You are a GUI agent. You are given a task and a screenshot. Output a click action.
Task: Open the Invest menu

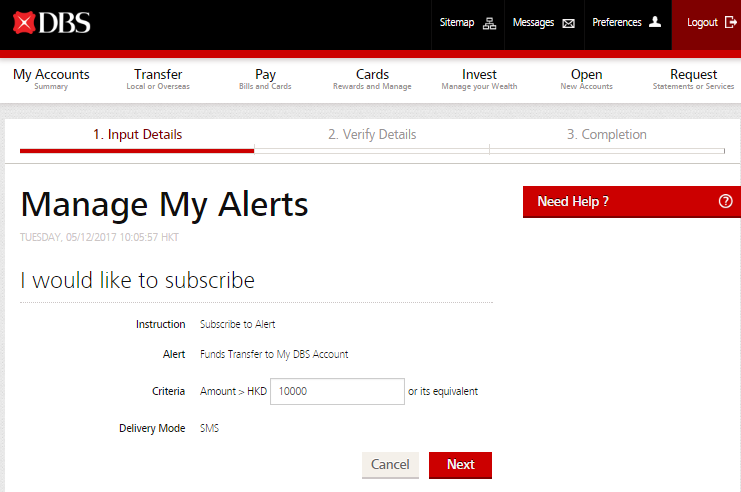click(x=479, y=79)
